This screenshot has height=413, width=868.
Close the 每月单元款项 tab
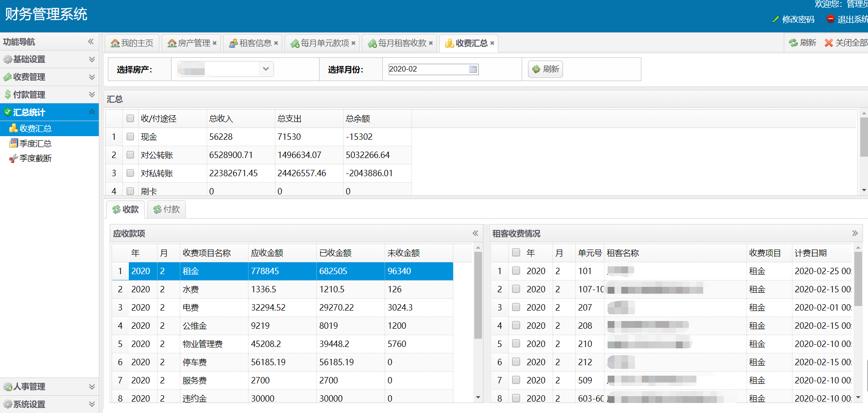tap(353, 43)
